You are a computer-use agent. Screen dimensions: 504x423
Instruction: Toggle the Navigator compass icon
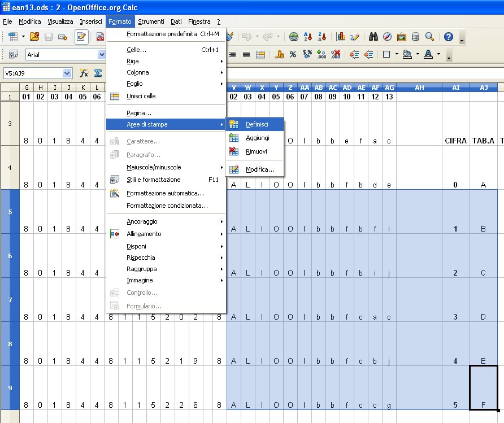click(x=387, y=37)
